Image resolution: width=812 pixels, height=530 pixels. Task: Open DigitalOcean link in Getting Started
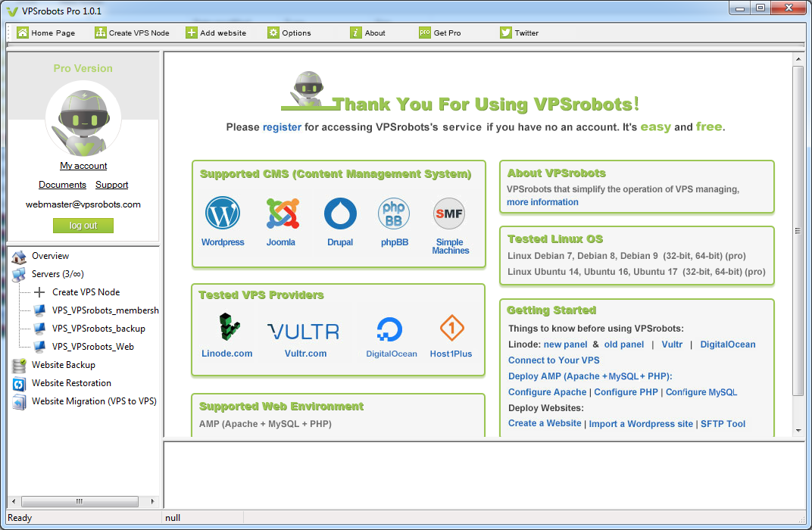pyautogui.click(x=728, y=344)
